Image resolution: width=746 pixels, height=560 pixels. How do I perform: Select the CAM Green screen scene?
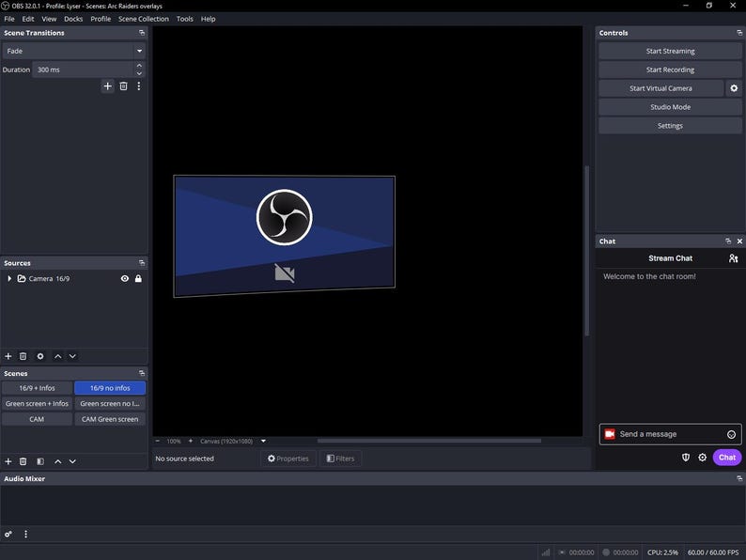pos(110,419)
